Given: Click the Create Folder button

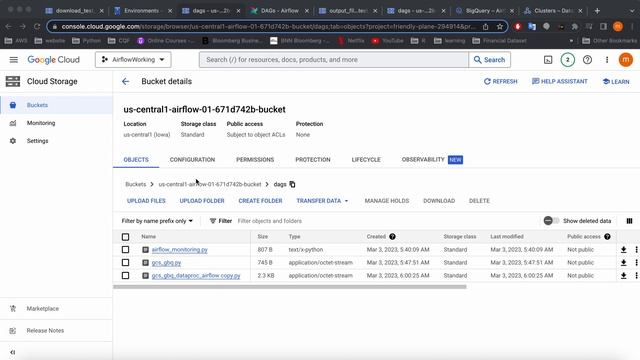Looking at the screenshot, I should (260, 201).
